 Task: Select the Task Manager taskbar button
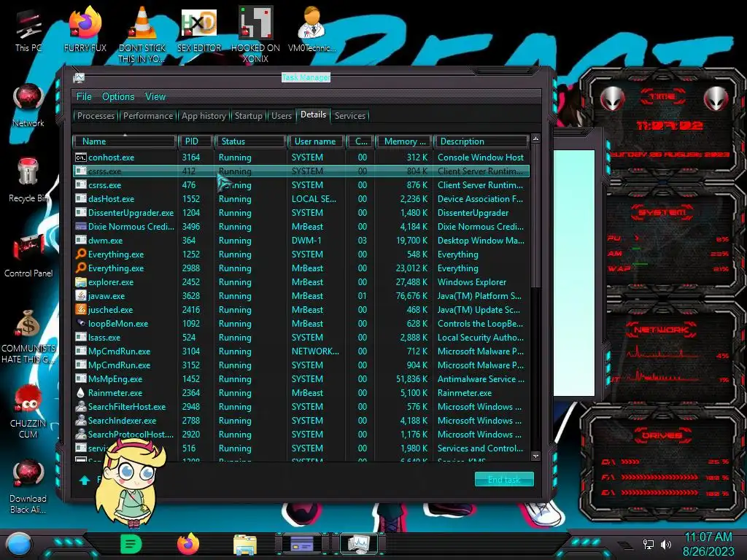click(359, 544)
